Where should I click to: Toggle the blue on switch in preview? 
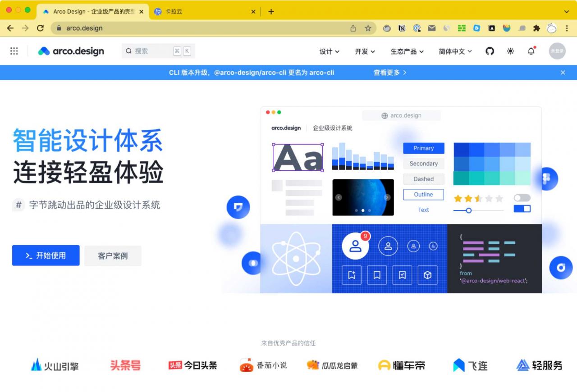522,209
